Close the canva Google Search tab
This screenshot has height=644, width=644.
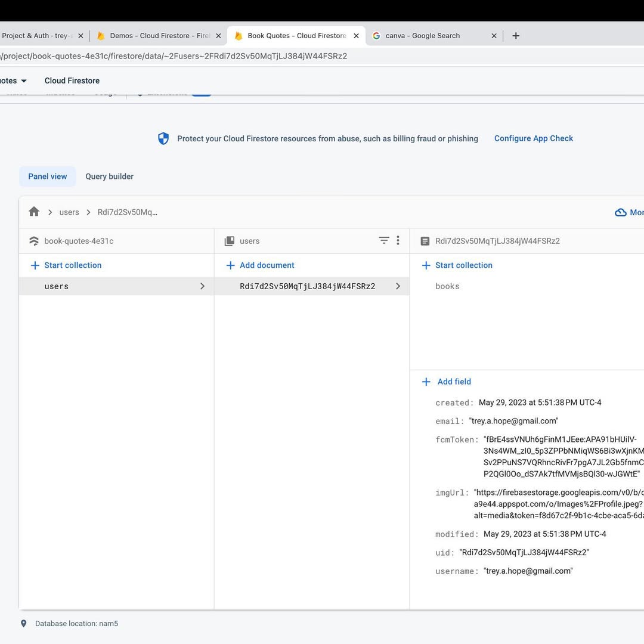(494, 36)
